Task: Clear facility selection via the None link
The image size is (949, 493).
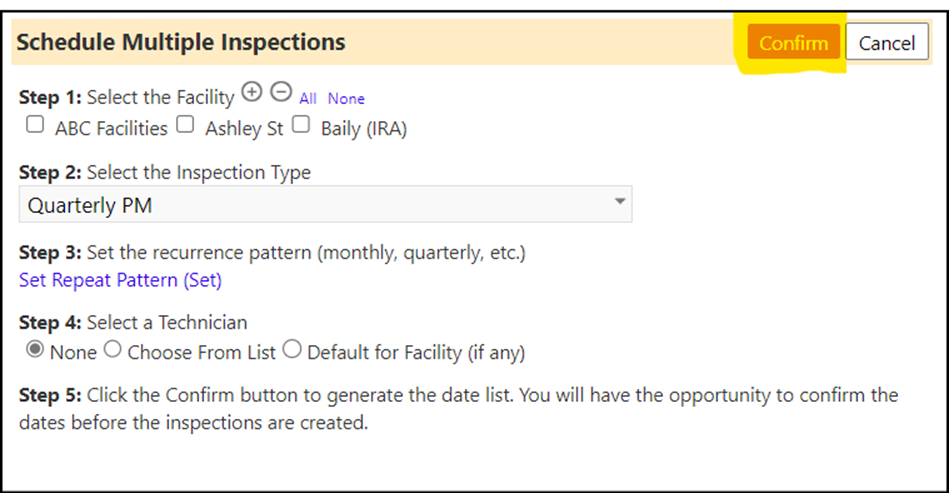Action: coord(346,99)
